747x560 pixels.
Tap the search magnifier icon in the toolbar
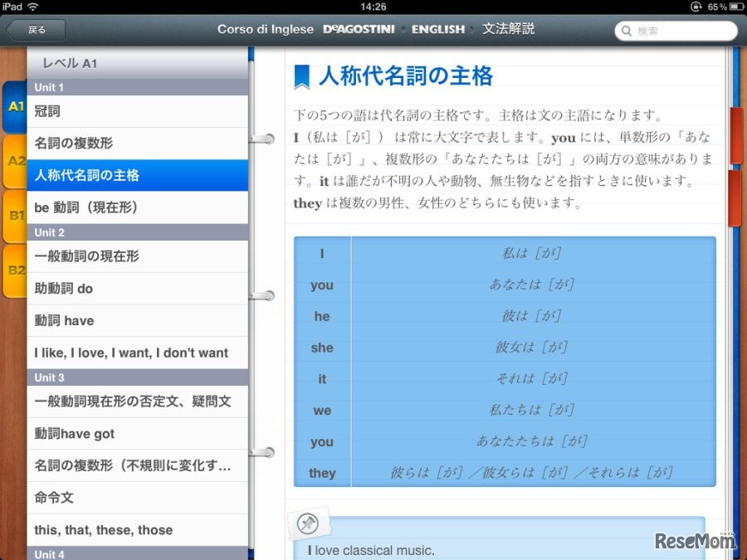tap(628, 30)
